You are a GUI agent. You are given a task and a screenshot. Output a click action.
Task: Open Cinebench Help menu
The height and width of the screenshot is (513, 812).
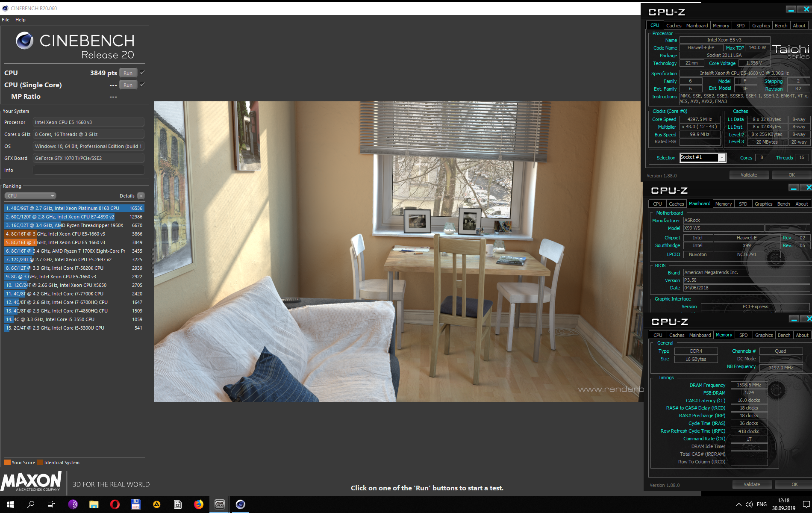[21, 20]
